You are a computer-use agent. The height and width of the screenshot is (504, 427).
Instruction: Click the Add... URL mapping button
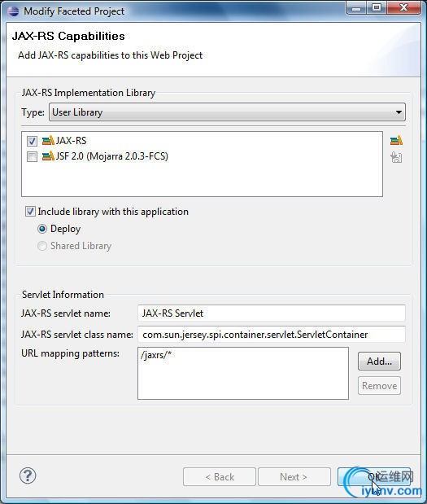(379, 362)
